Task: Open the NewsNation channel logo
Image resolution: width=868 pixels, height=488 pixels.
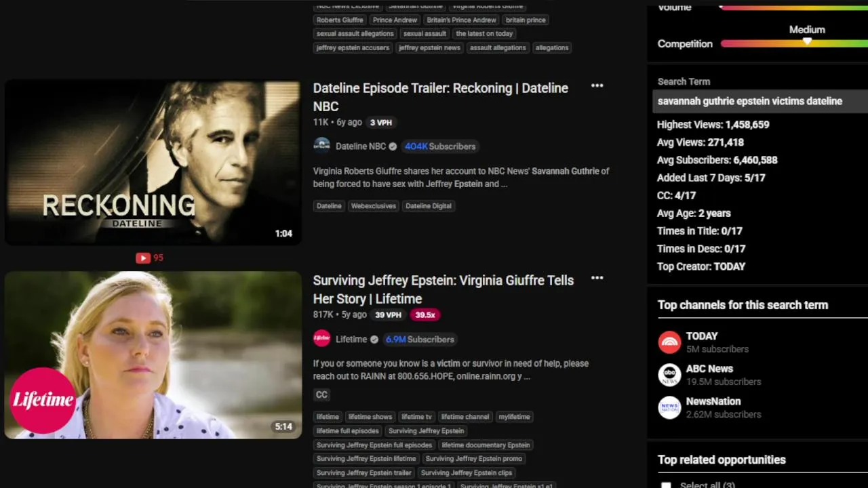Action: [x=669, y=407]
